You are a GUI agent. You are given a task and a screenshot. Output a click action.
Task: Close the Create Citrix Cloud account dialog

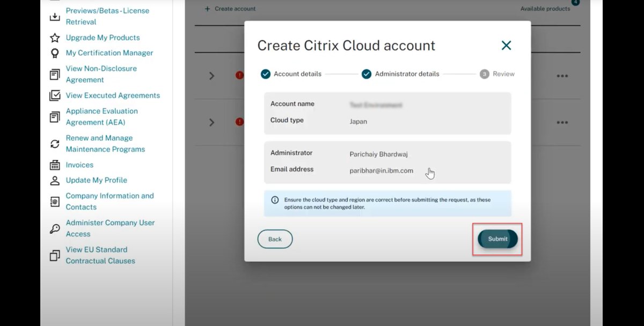point(506,46)
